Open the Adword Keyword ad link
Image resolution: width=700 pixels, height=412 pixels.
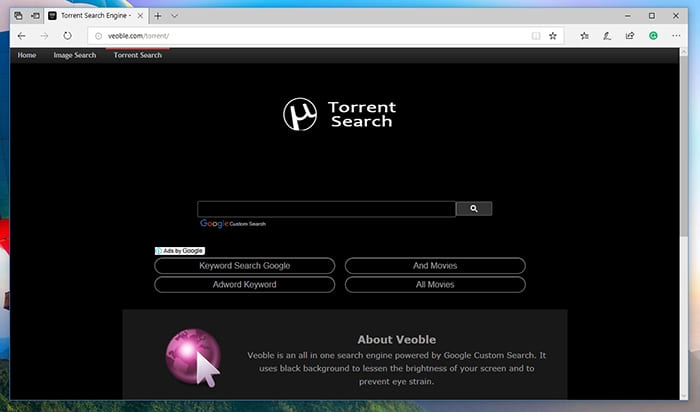coord(245,284)
